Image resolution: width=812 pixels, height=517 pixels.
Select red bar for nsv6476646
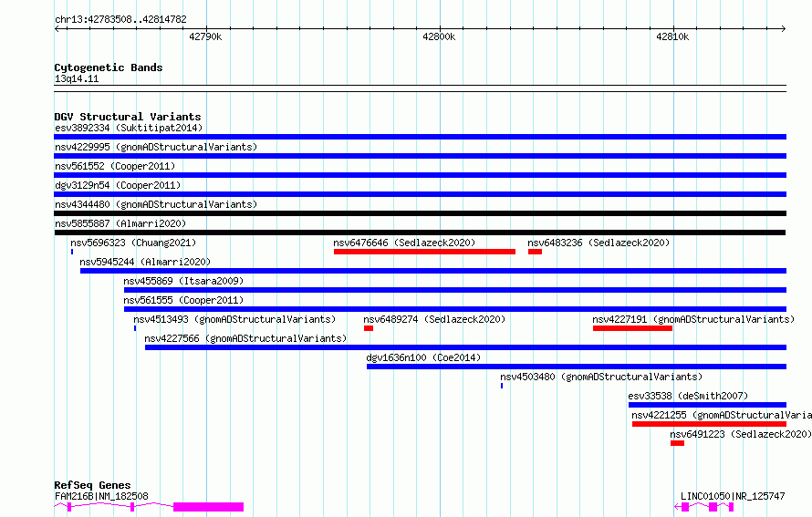click(x=424, y=252)
